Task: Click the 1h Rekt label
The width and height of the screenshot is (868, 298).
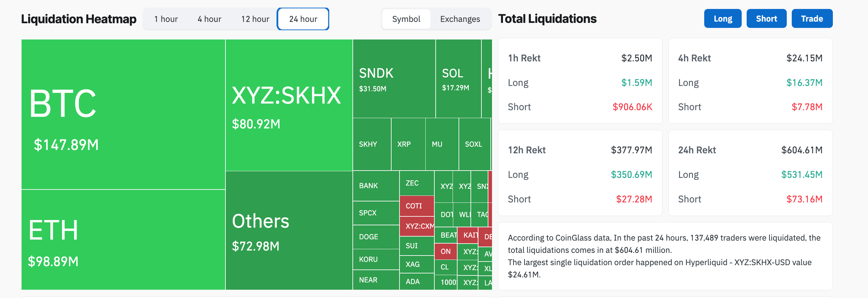Action: tap(524, 58)
